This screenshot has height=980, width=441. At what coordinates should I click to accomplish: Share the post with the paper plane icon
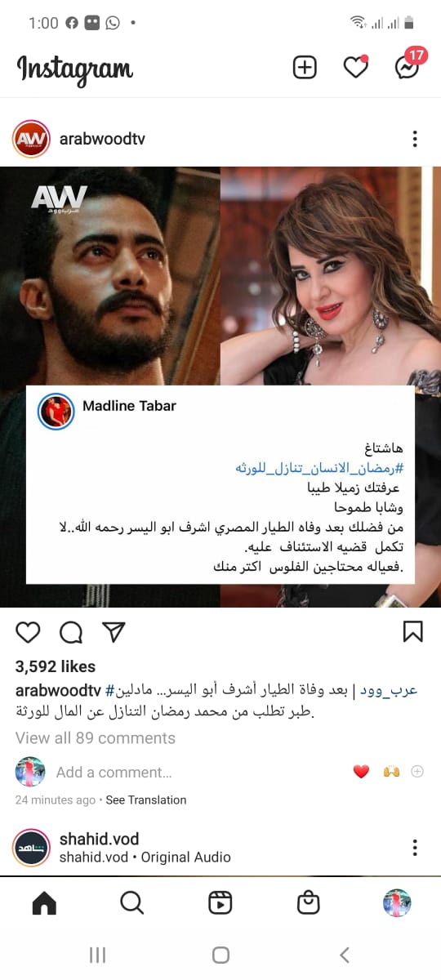tap(114, 632)
